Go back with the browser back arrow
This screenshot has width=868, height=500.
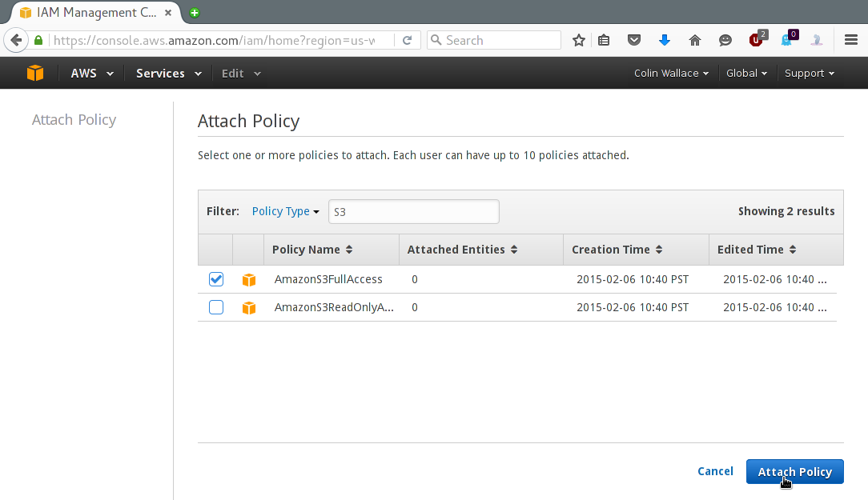click(x=16, y=40)
